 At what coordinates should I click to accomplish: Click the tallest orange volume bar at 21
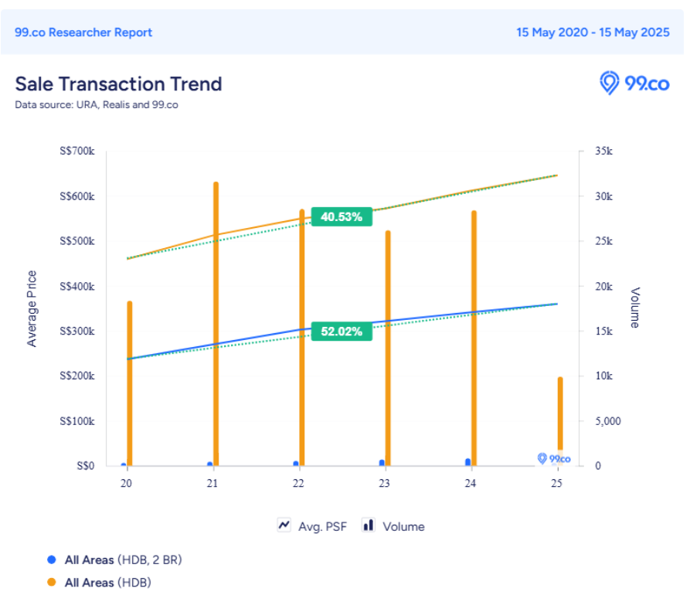216,325
